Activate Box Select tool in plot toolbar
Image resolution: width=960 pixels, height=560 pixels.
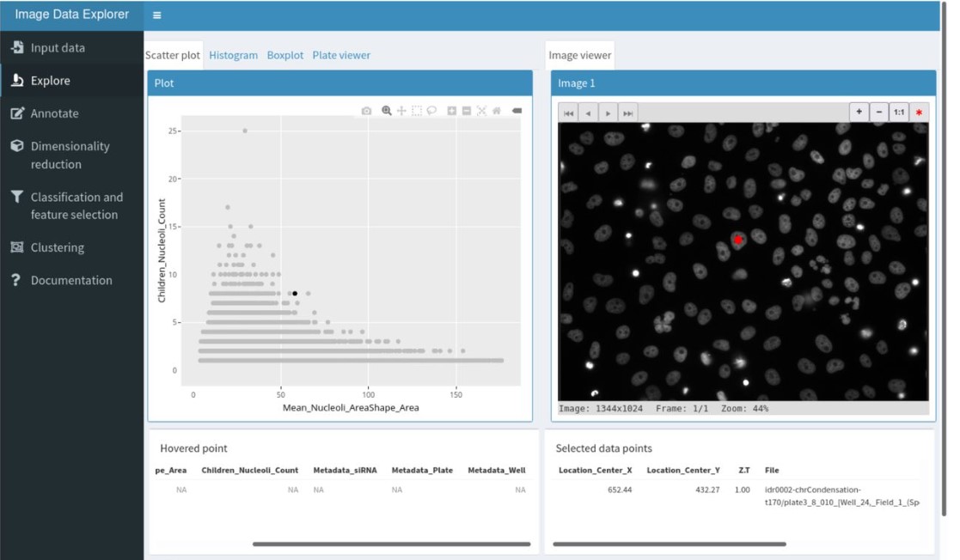[x=417, y=111]
